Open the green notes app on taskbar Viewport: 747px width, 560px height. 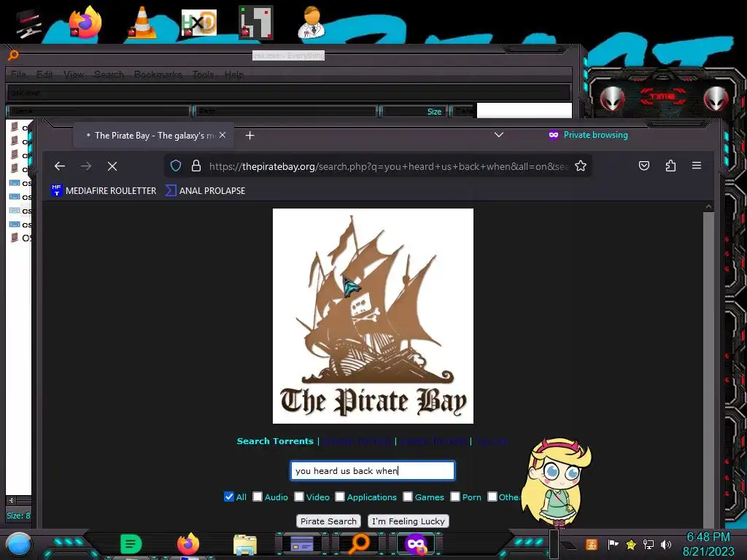131,544
